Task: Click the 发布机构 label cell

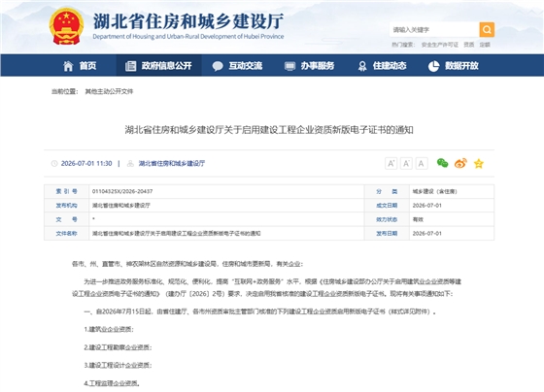Action: pos(67,205)
